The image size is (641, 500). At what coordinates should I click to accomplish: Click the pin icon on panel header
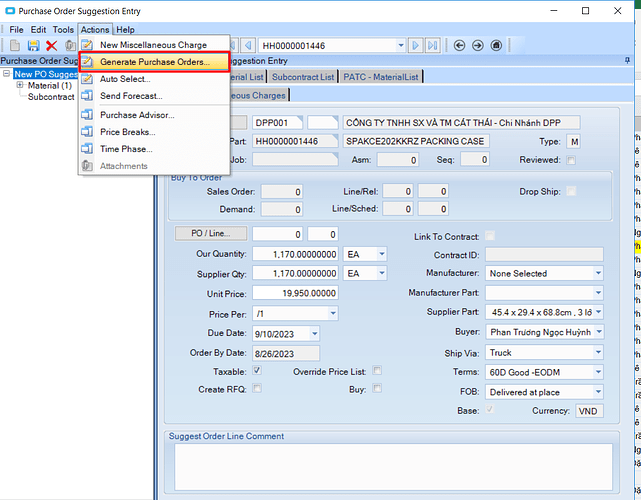[627, 61]
